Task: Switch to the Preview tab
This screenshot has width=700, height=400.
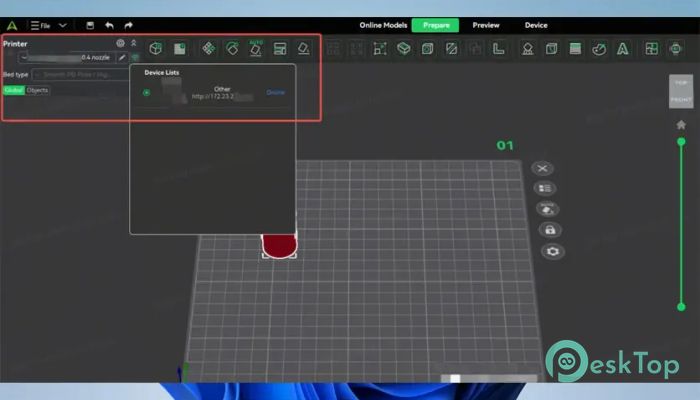Action: tap(486, 25)
